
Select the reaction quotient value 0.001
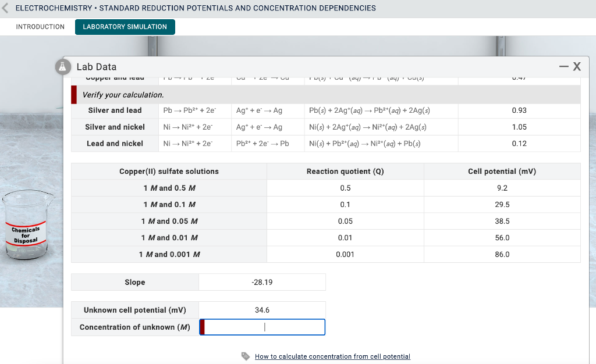345,254
